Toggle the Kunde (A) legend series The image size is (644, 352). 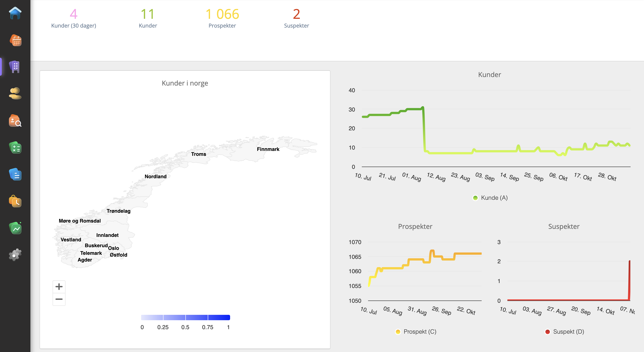(x=490, y=198)
